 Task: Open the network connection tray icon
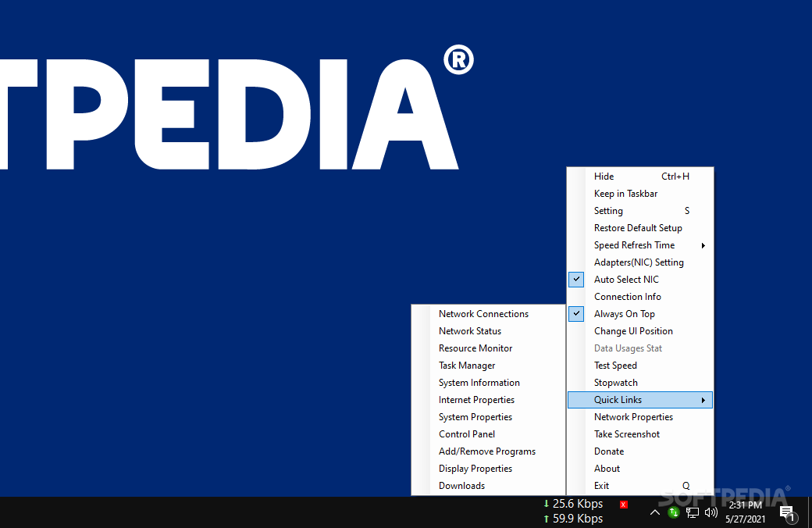tap(693, 512)
